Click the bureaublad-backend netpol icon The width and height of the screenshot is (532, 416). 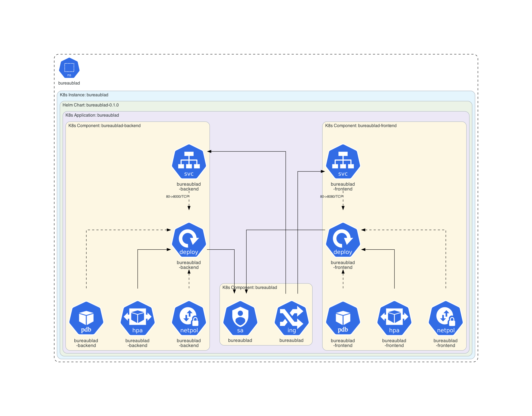tap(189, 318)
